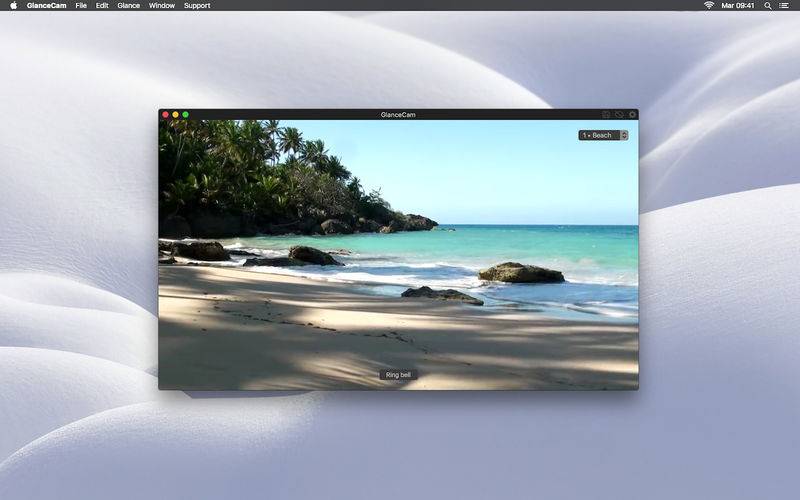Open the Support menu

coord(197,6)
